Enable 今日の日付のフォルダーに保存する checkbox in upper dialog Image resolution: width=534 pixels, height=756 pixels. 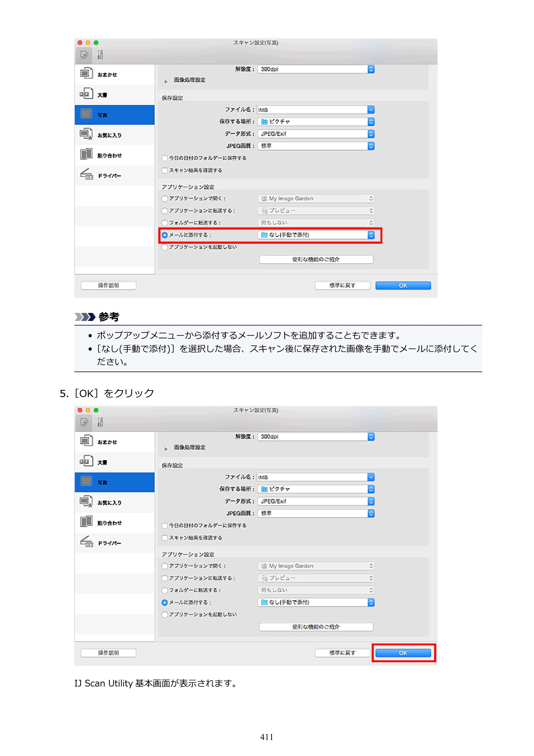point(165,158)
